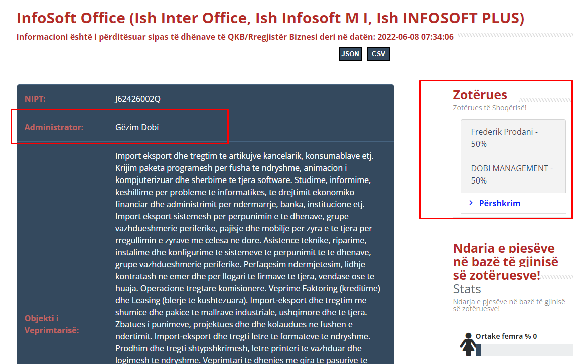Click the 'Zotërues të Shoqërisë!' subtitle

click(x=489, y=108)
